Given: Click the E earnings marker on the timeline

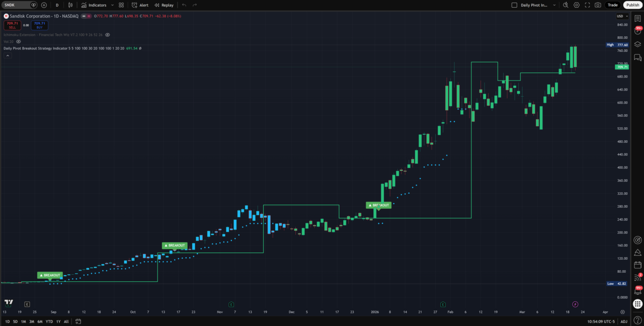Looking at the screenshot, I should coord(231,304).
